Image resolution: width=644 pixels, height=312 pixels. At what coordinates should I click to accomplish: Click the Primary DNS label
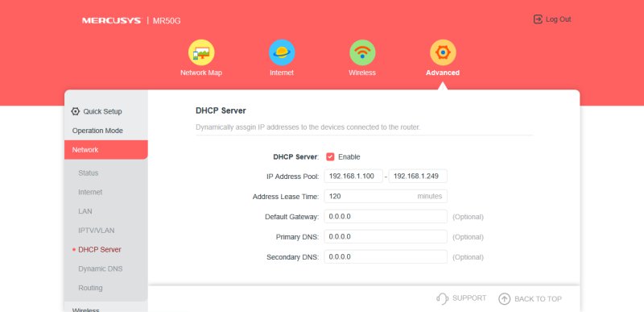(297, 237)
